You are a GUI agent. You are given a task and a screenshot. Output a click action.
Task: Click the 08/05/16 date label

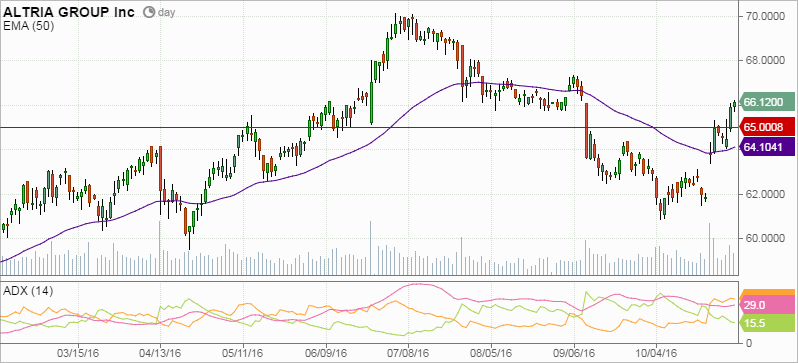[491, 352]
